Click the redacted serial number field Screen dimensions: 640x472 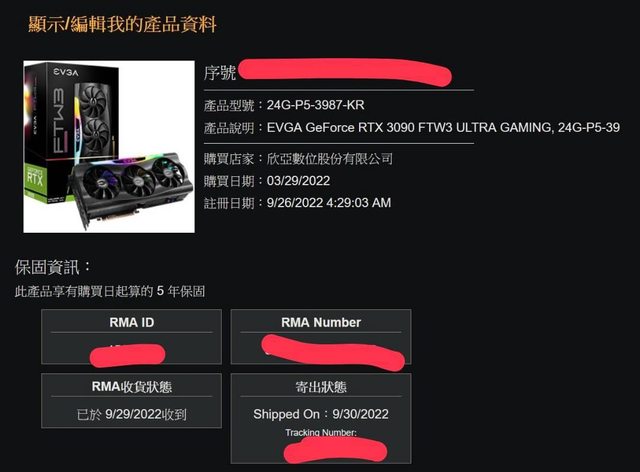(x=345, y=73)
